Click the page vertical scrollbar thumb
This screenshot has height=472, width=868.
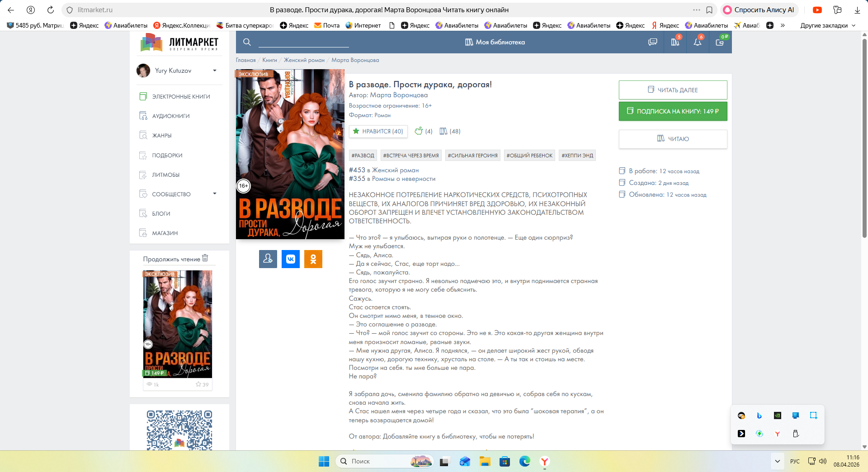(x=864, y=138)
